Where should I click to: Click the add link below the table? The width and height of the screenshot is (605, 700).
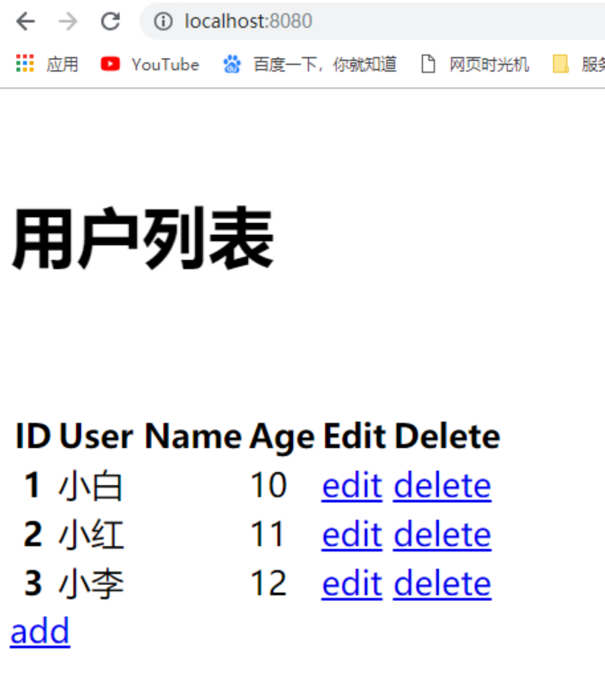40,632
